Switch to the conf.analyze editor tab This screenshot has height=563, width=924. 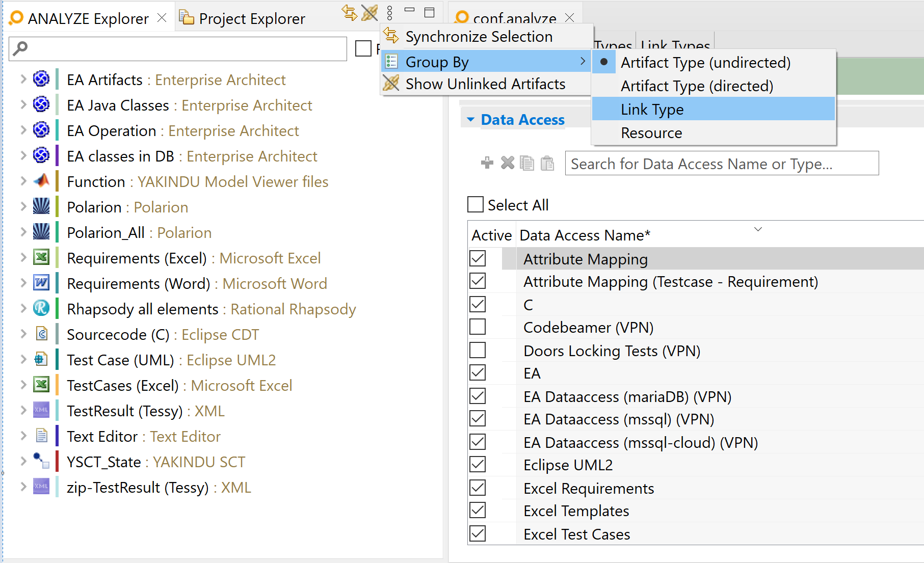514,18
